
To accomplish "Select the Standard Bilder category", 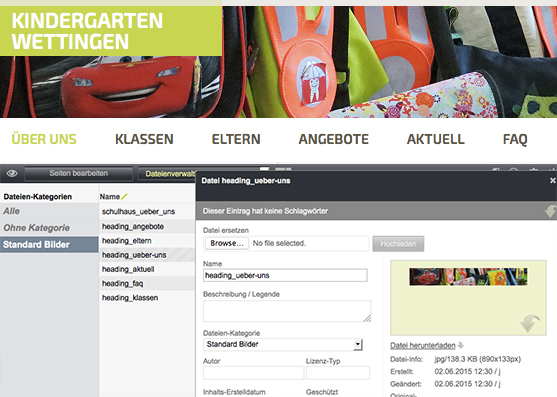I will pos(49,245).
